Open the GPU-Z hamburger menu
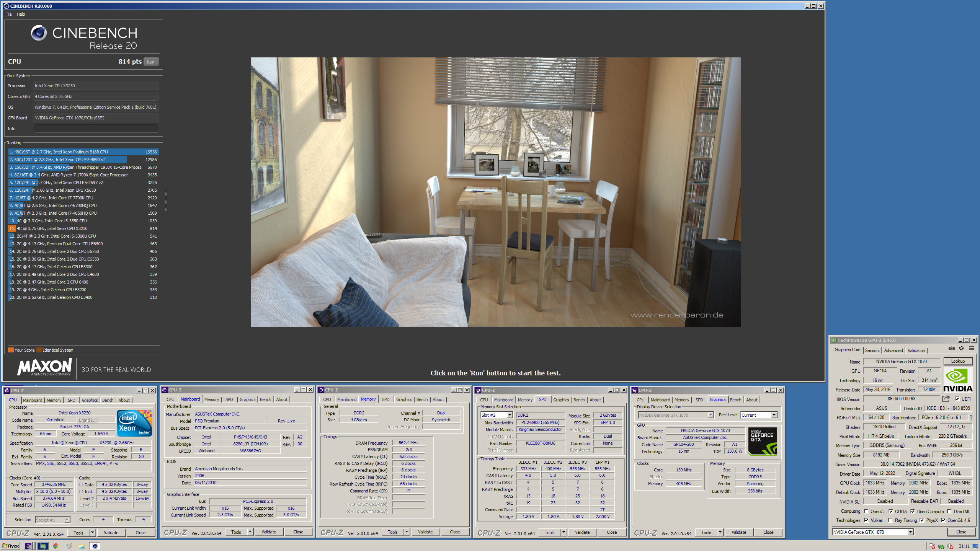This screenshot has height=551, width=980. (x=971, y=349)
